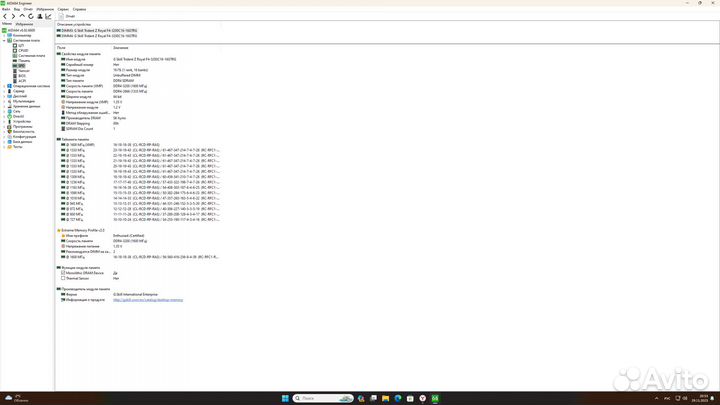Image resolution: width=720 pixels, height=405 pixels.
Task: Select the Системная плата child item under motherboard
Action: tap(28, 56)
